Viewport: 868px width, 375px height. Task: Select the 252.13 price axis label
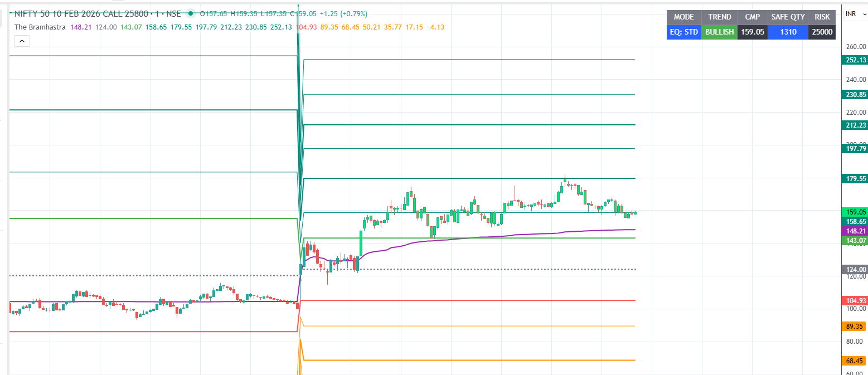[856, 60]
